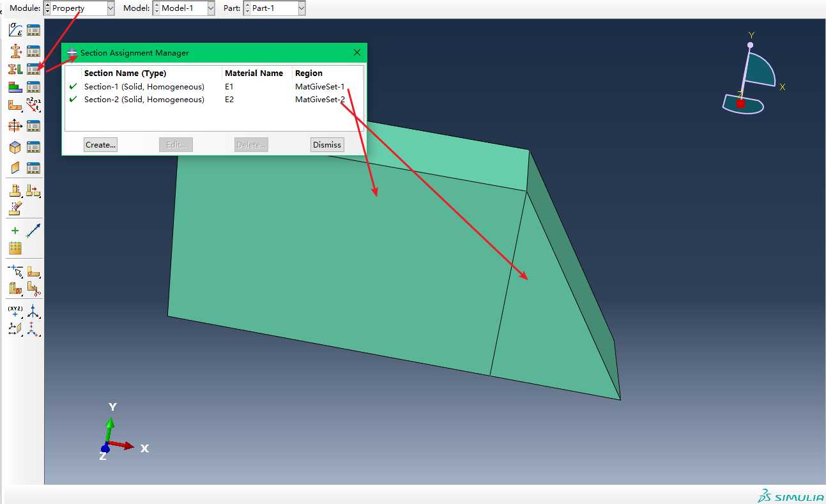The width and height of the screenshot is (826, 504).
Task: Select the Partition Face tool icon
Action: coord(34,271)
